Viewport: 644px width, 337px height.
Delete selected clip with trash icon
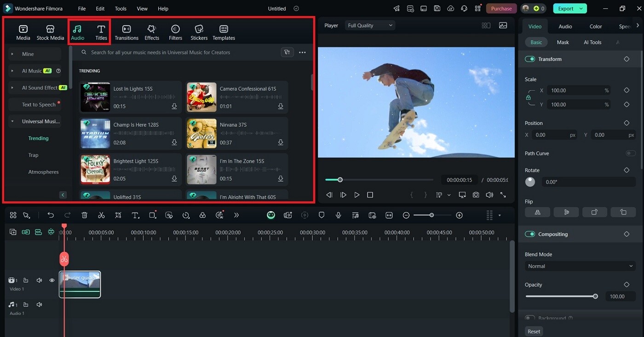(84, 215)
